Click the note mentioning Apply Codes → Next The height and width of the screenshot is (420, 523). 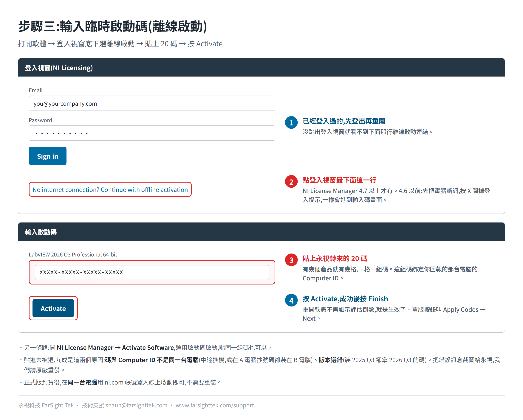click(x=394, y=314)
